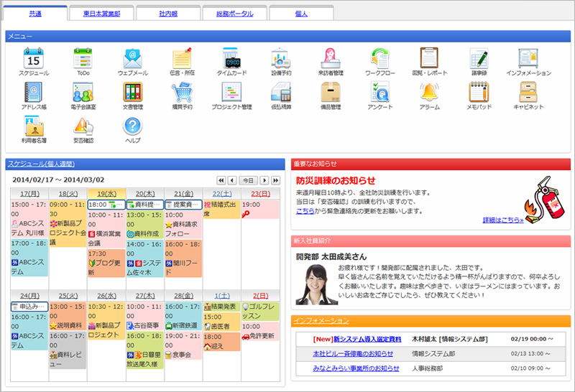
Task: Open the 詳細はこちら» link
Action: pos(502,220)
